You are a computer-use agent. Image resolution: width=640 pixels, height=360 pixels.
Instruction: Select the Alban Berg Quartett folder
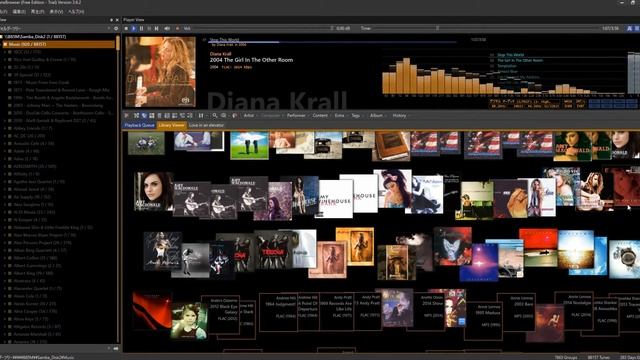tap(40, 251)
